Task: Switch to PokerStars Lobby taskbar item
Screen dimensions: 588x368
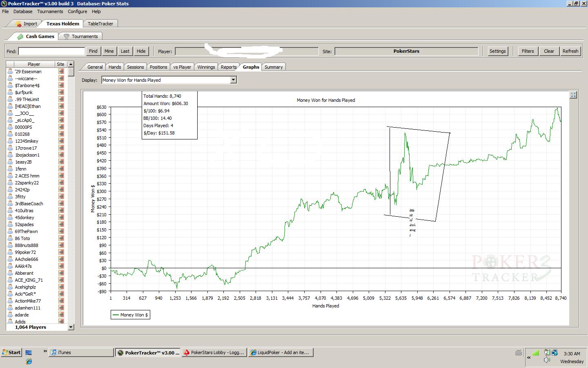Action: [214, 352]
